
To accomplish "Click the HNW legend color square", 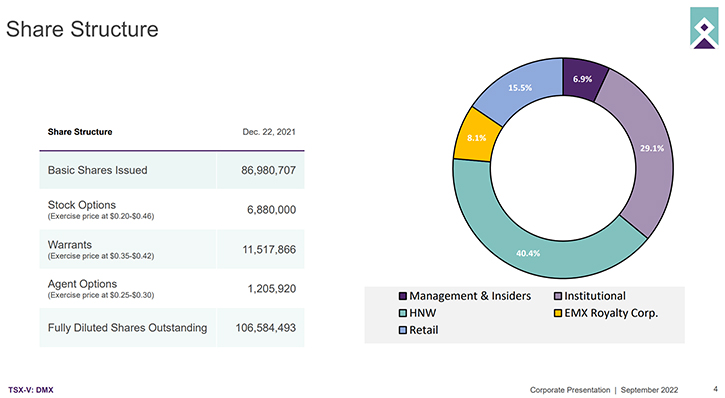I will point(403,313).
